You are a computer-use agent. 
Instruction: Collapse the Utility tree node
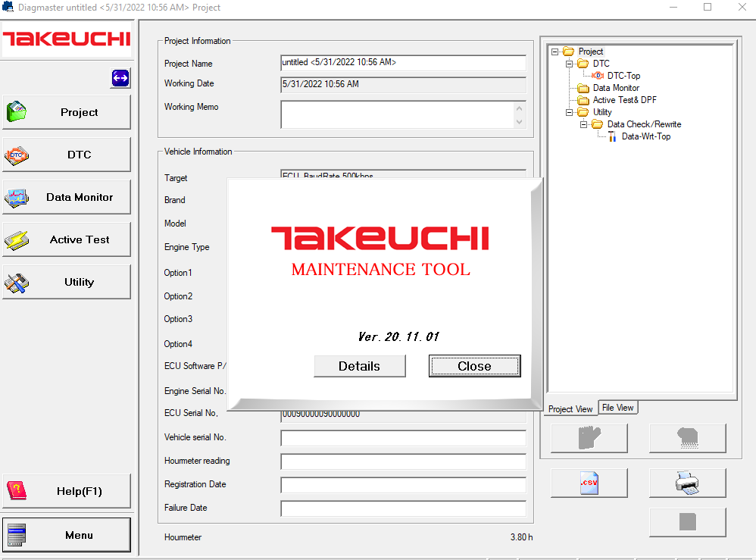[569, 111]
